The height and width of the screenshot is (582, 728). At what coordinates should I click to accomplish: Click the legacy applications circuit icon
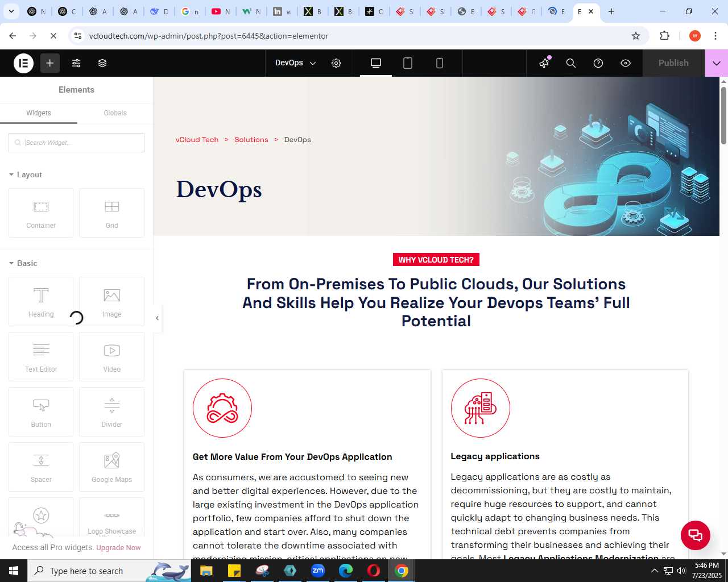click(x=481, y=408)
